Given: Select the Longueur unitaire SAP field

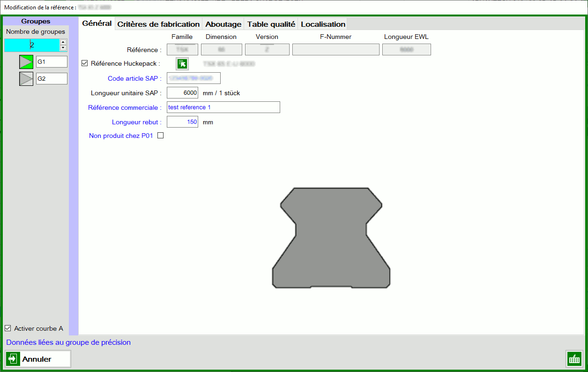Looking at the screenshot, I should (182, 92).
